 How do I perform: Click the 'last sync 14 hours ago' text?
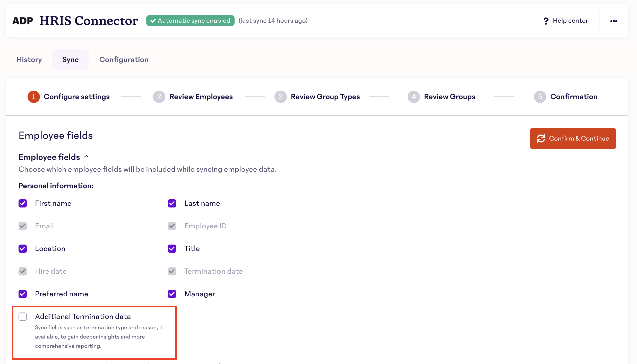[273, 21]
